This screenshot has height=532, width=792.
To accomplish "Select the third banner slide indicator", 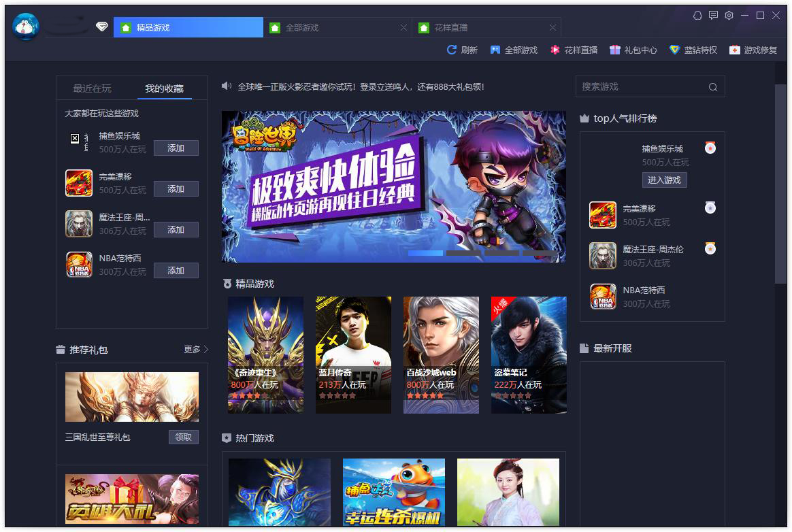I will (502, 253).
